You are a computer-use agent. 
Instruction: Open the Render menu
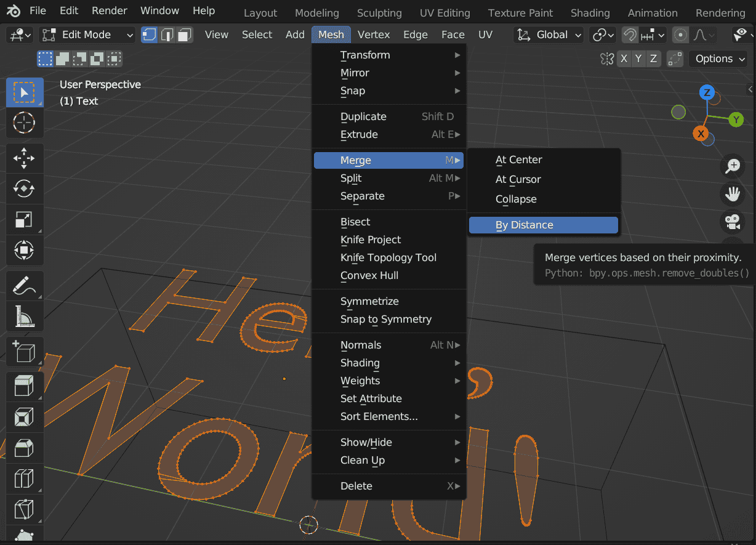click(110, 10)
